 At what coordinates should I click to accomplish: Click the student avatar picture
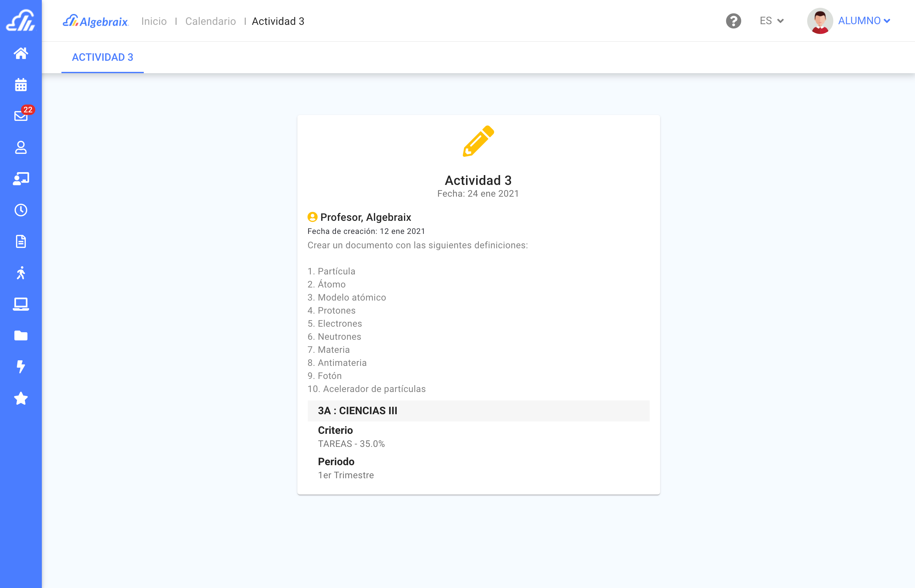click(x=820, y=21)
